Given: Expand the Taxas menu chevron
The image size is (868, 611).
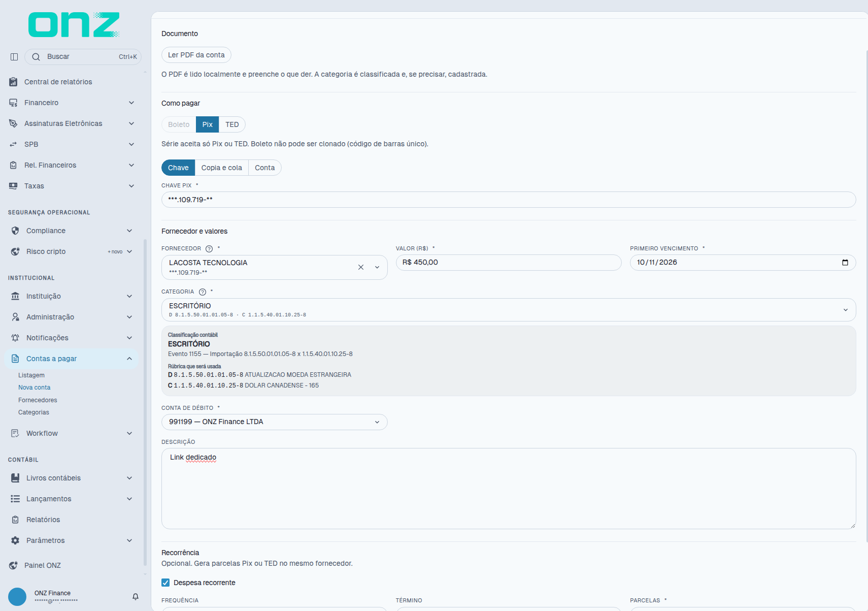Looking at the screenshot, I should [131, 186].
